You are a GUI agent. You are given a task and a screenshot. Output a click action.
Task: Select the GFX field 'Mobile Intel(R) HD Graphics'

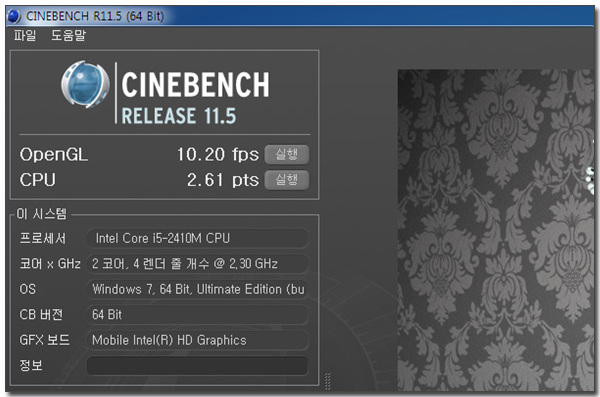tap(197, 340)
